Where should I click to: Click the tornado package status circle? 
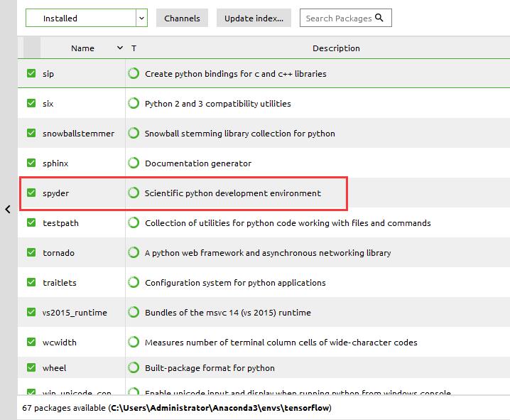coord(133,252)
